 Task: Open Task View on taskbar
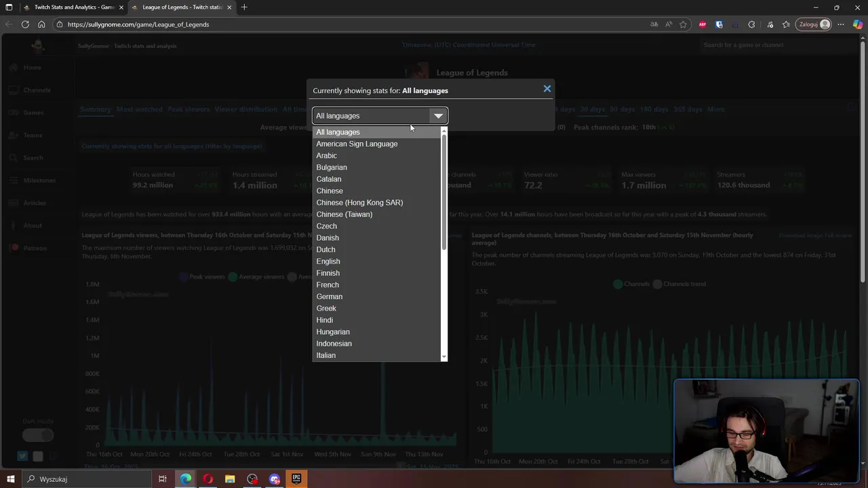point(163,479)
